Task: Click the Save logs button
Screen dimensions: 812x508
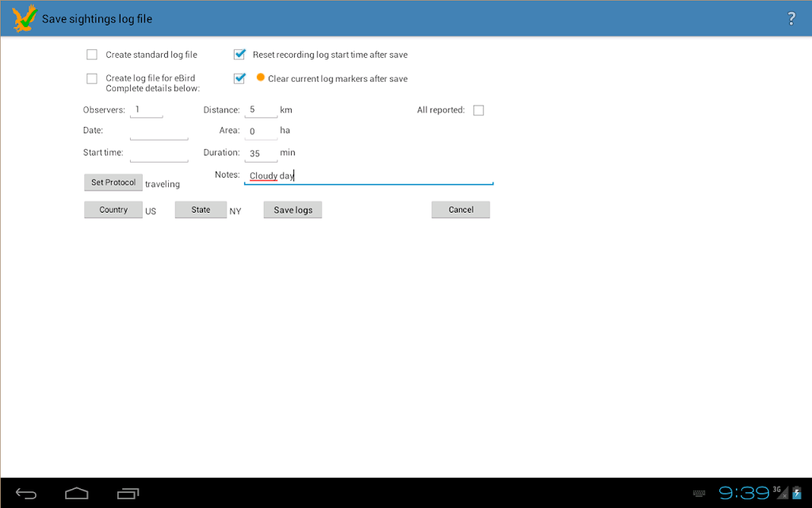Action: (x=293, y=210)
